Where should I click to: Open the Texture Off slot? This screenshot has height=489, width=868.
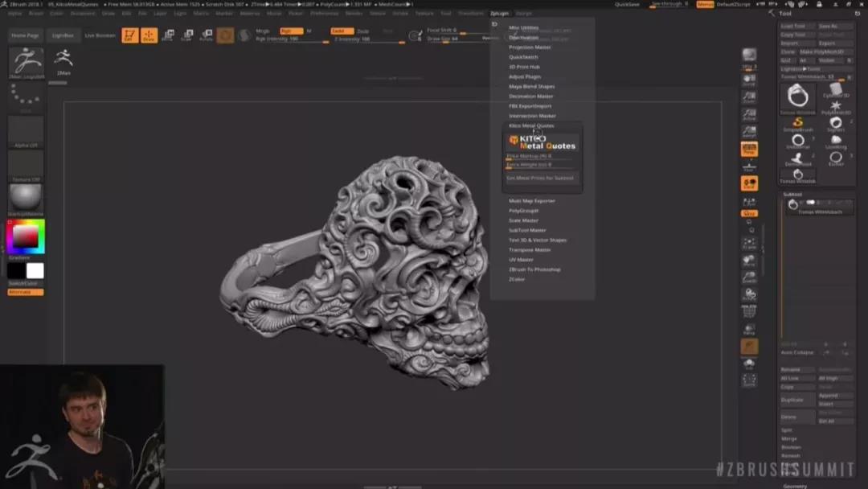coord(26,166)
